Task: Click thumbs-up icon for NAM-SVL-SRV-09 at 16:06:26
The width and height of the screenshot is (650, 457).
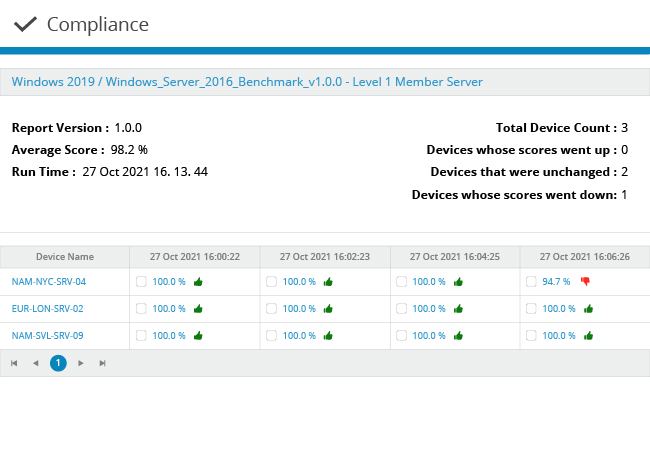Action: point(589,336)
